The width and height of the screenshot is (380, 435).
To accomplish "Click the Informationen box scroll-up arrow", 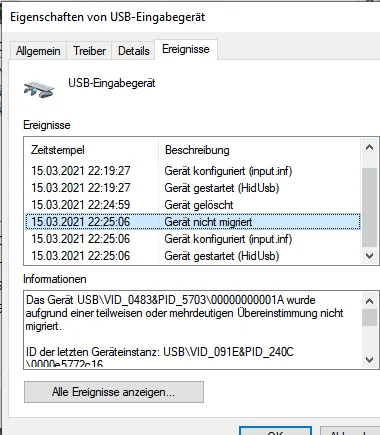I will pyautogui.click(x=369, y=301).
